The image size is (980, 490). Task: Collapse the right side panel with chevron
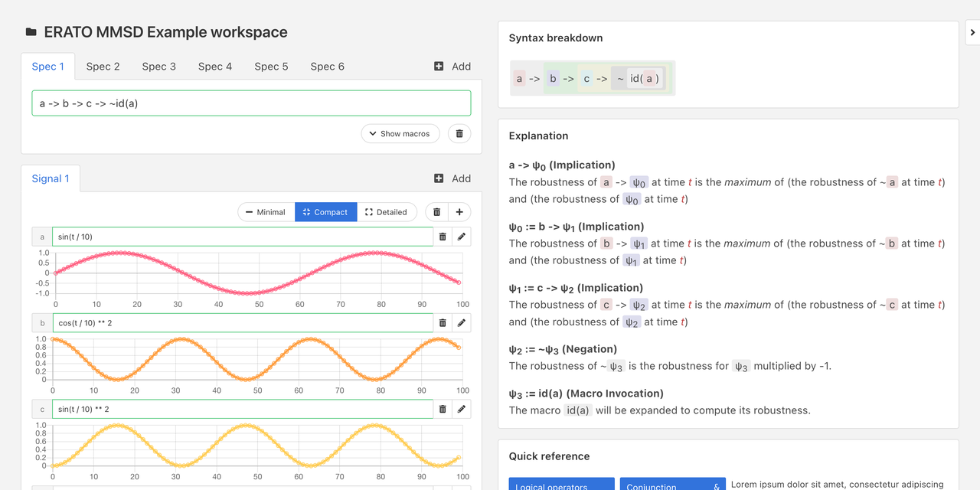coord(972,32)
